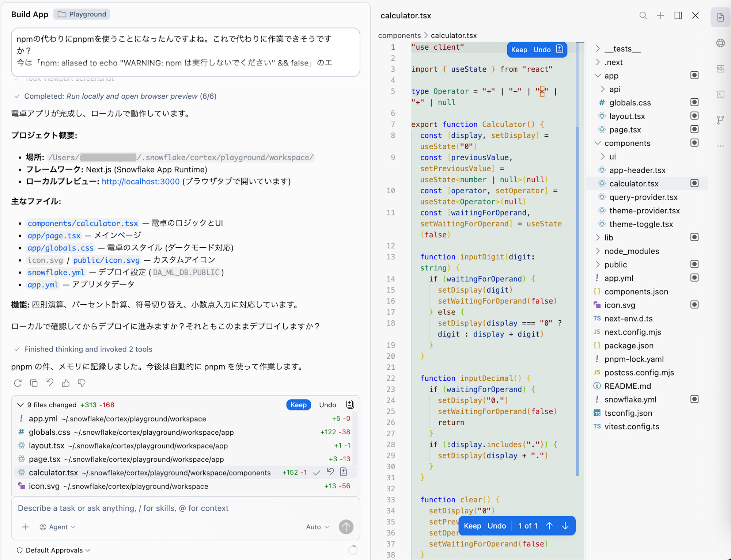The height and width of the screenshot is (560, 731).
Task: Open the source control branch icon
Action: click(x=720, y=120)
